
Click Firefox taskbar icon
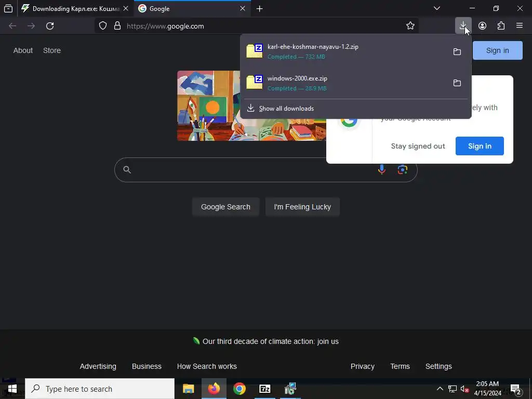(x=214, y=389)
